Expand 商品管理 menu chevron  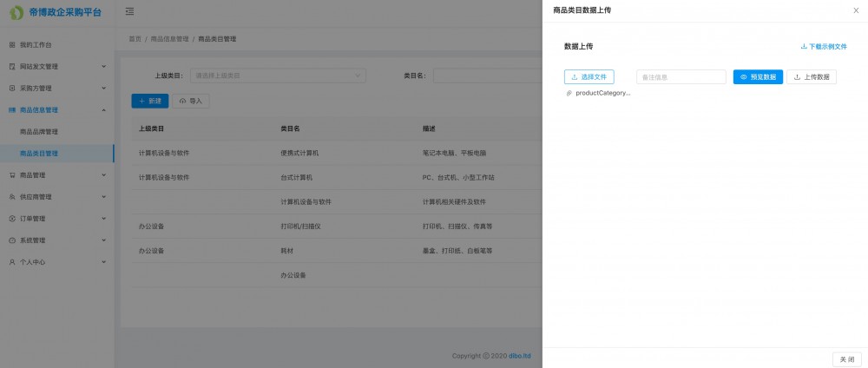(103, 174)
